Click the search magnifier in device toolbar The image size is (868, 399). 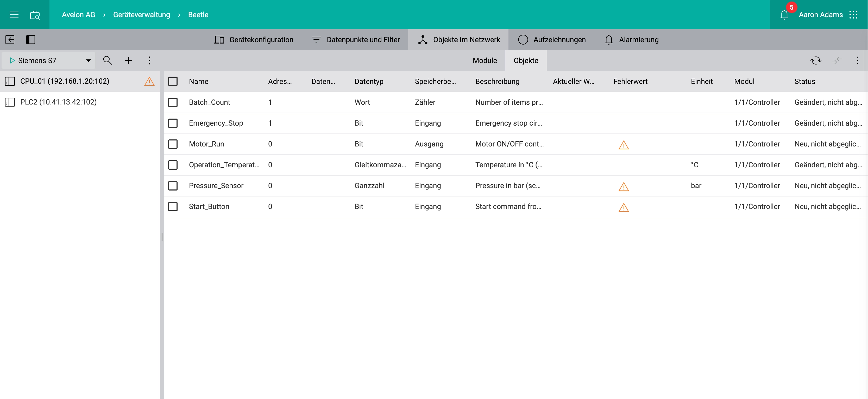coord(108,60)
